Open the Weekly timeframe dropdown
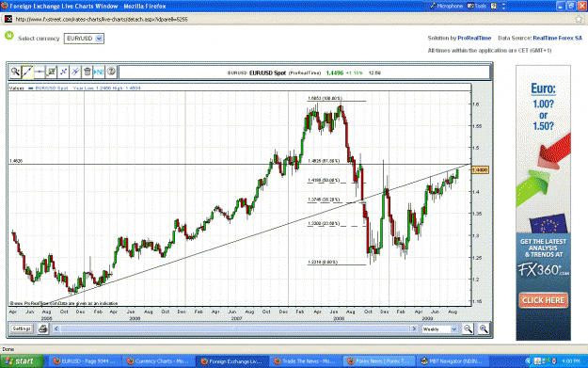 [439, 329]
